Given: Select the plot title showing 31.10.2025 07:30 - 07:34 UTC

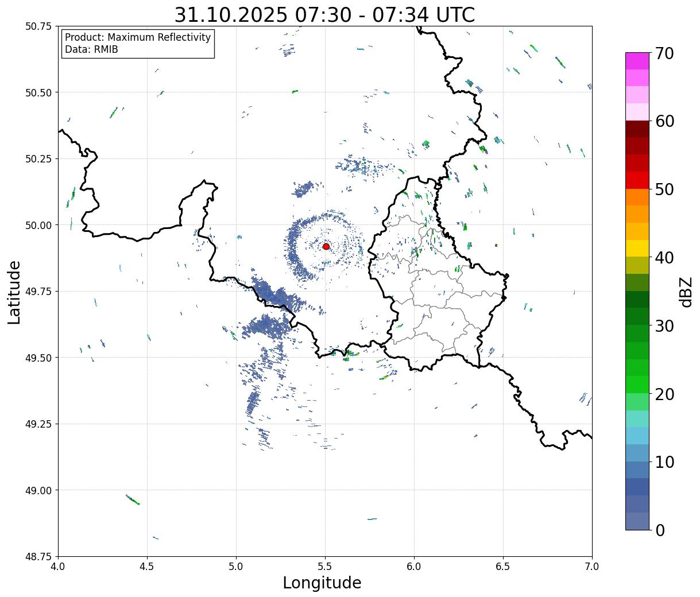Looking at the screenshot, I should click(324, 14).
